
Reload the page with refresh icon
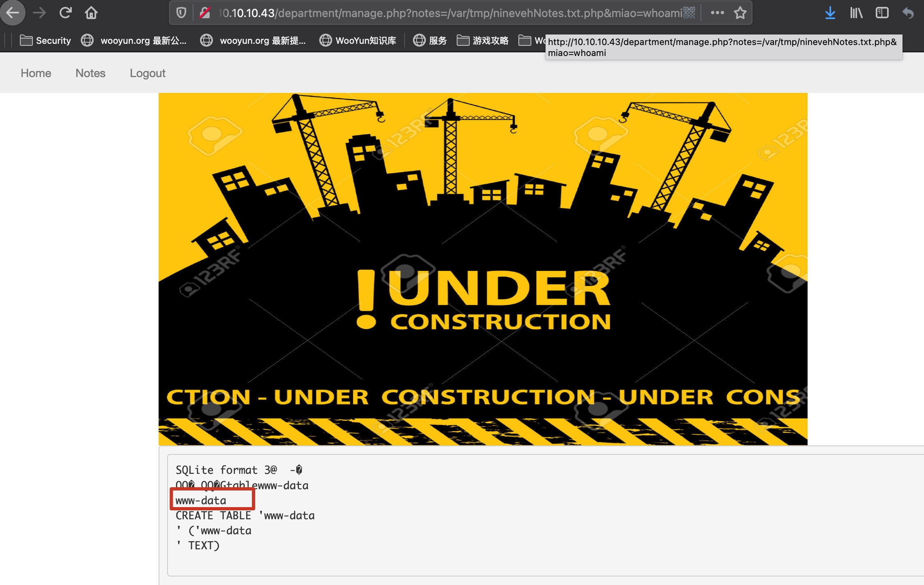(65, 13)
